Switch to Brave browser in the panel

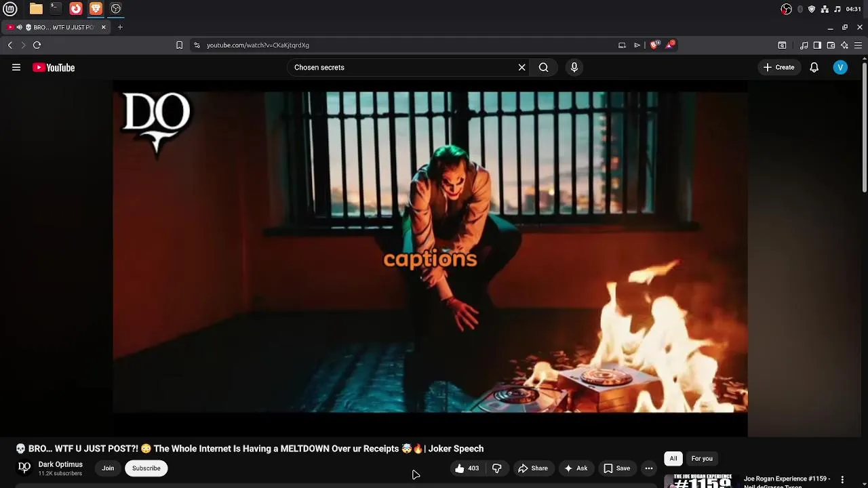tap(96, 9)
